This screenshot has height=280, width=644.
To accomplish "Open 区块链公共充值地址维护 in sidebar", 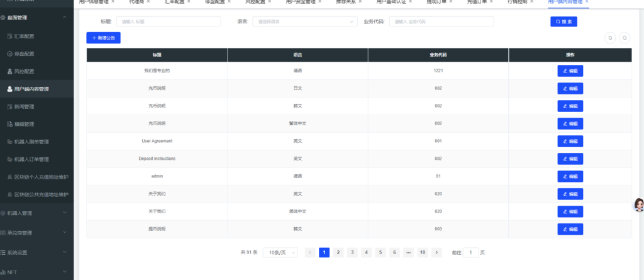I will (x=37, y=194).
